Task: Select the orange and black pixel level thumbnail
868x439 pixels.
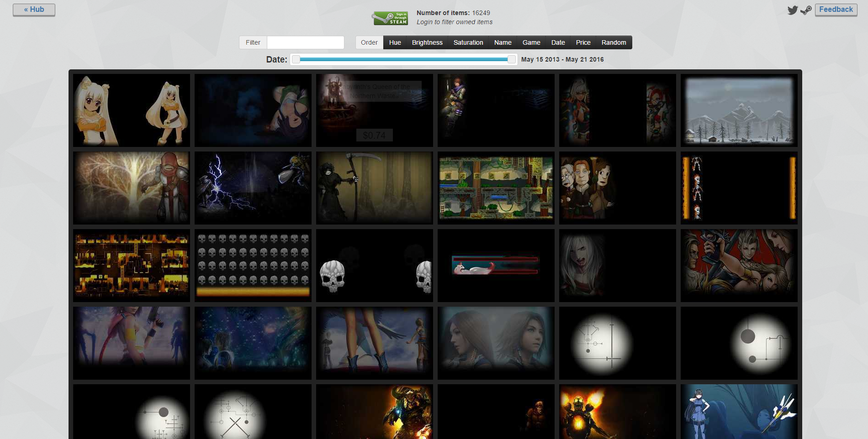Action: pos(132,266)
